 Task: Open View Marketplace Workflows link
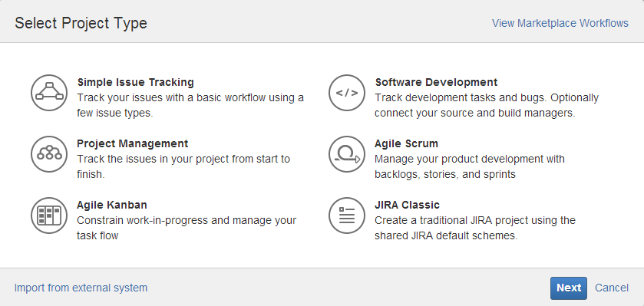click(x=560, y=23)
